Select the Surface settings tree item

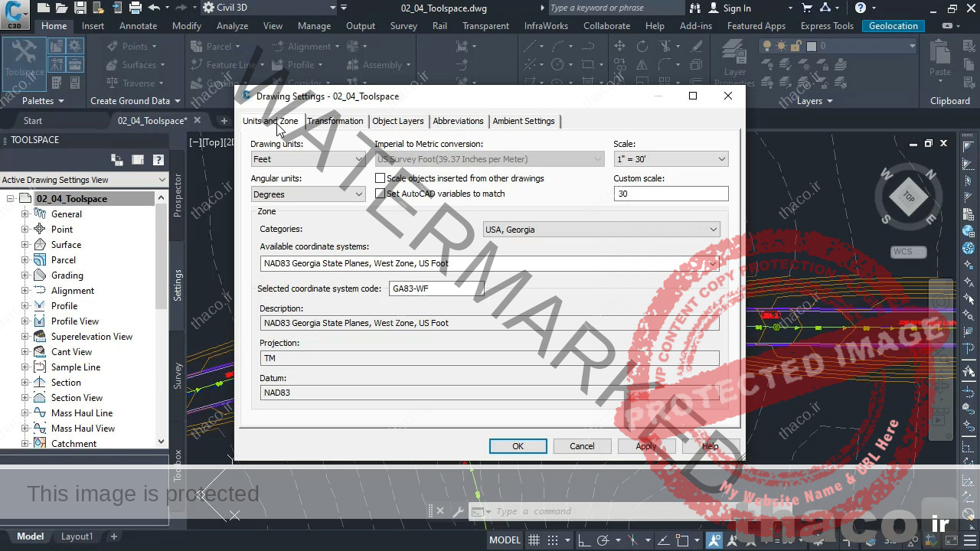(66, 245)
